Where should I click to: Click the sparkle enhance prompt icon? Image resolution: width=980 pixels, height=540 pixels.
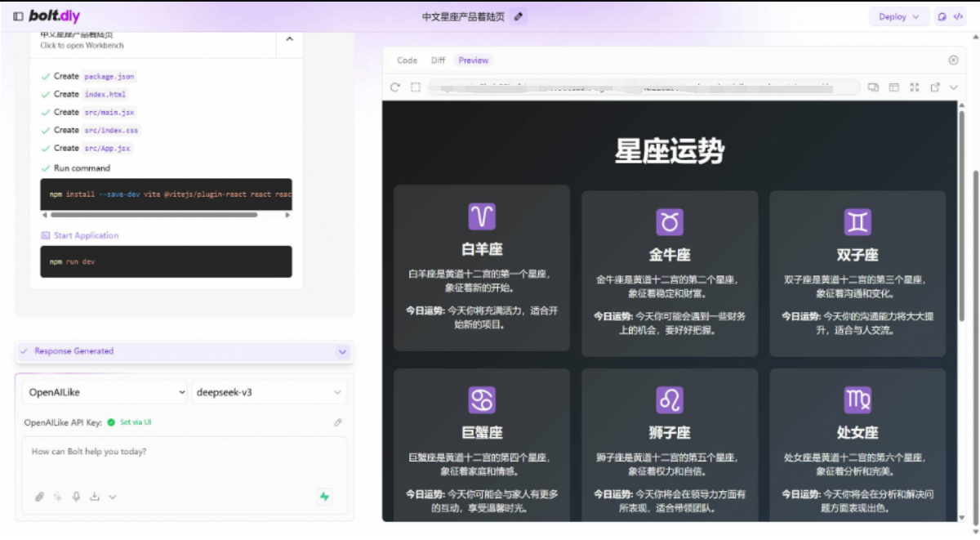coord(58,497)
